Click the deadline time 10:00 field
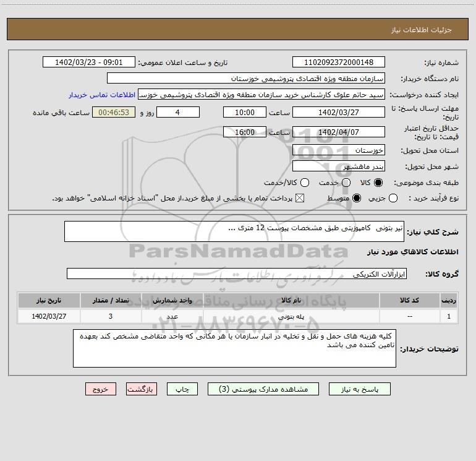Viewport: 476px width, 461px height. click(x=245, y=112)
